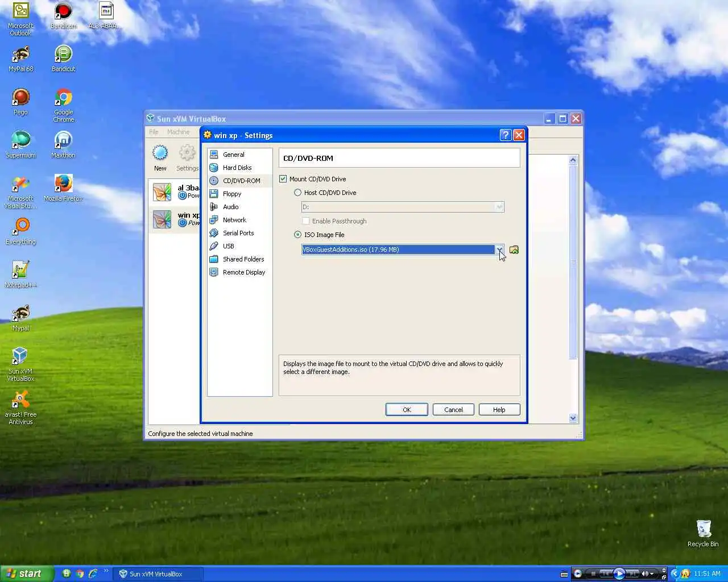The width and height of the screenshot is (728, 582).
Task: Select the al 3ba virtual machine icon
Action: (x=162, y=192)
